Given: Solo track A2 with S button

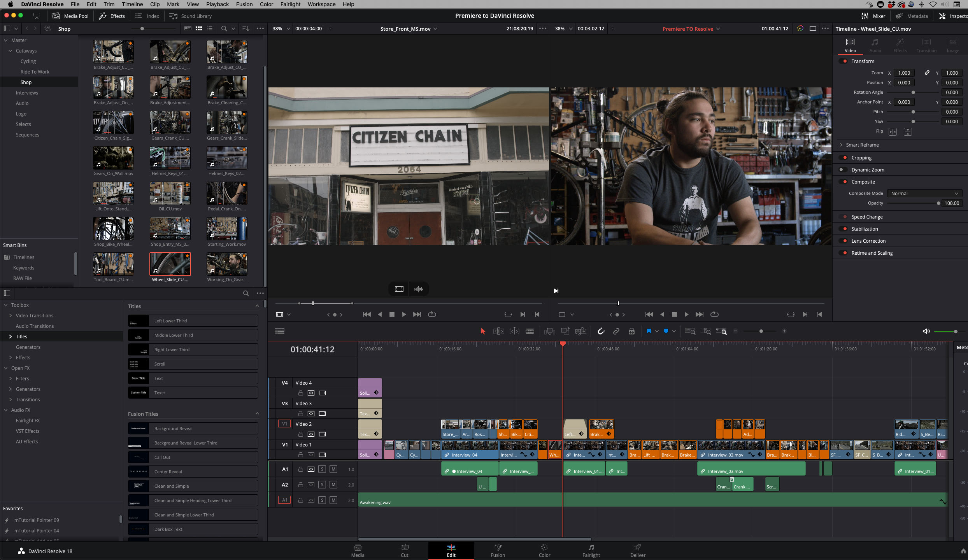Looking at the screenshot, I should point(322,485).
